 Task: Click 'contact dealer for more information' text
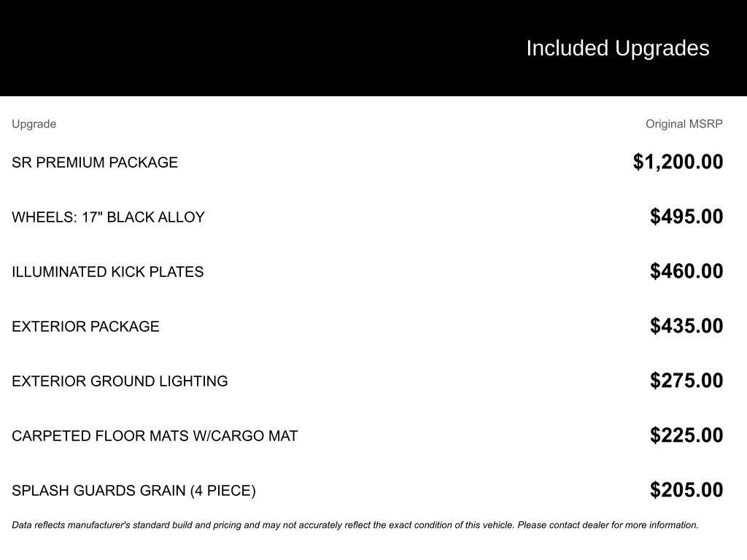[x=624, y=525]
